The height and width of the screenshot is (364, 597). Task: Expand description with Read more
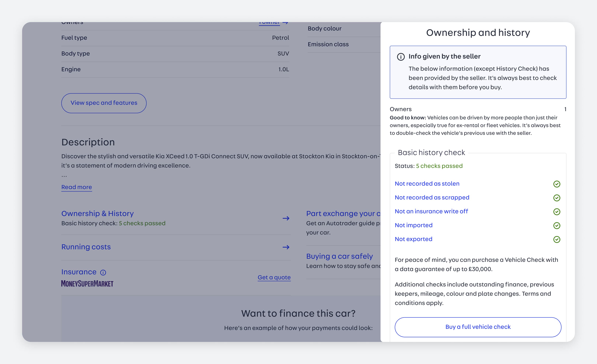(x=77, y=187)
